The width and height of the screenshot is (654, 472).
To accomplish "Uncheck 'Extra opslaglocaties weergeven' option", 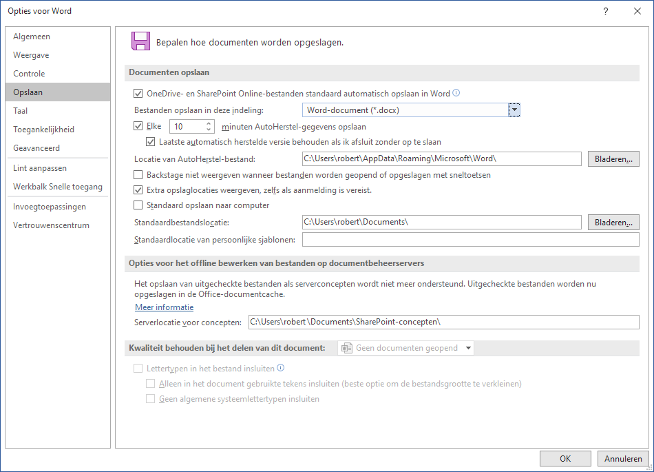I will coord(138,189).
